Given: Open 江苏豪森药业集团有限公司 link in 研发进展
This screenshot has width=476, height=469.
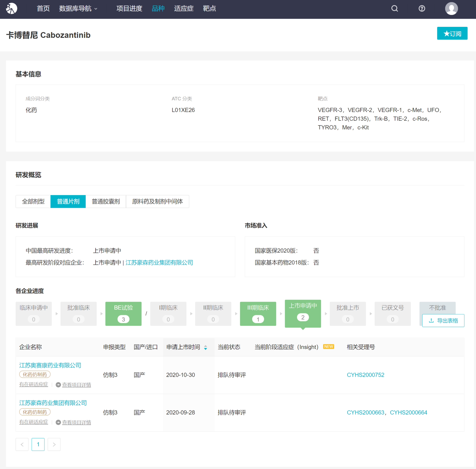Looking at the screenshot, I should click(159, 263).
